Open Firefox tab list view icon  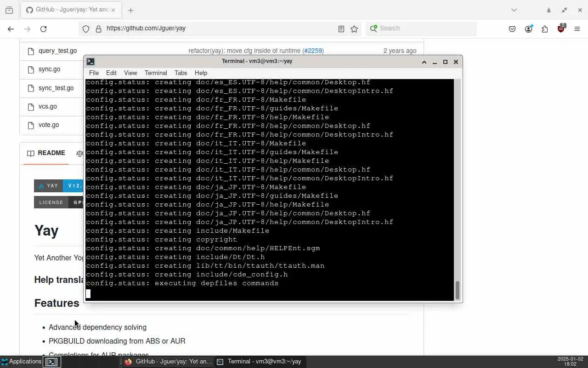pos(9,10)
